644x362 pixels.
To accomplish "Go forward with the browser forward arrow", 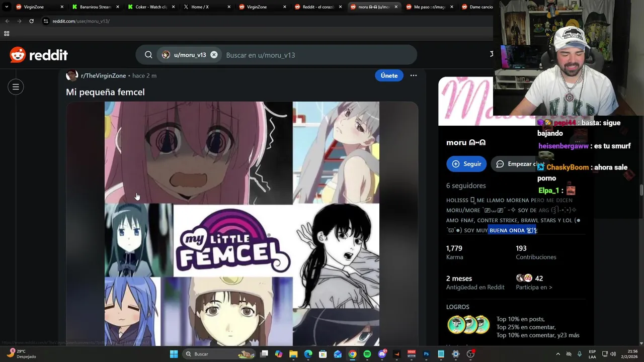I will point(19,21).
